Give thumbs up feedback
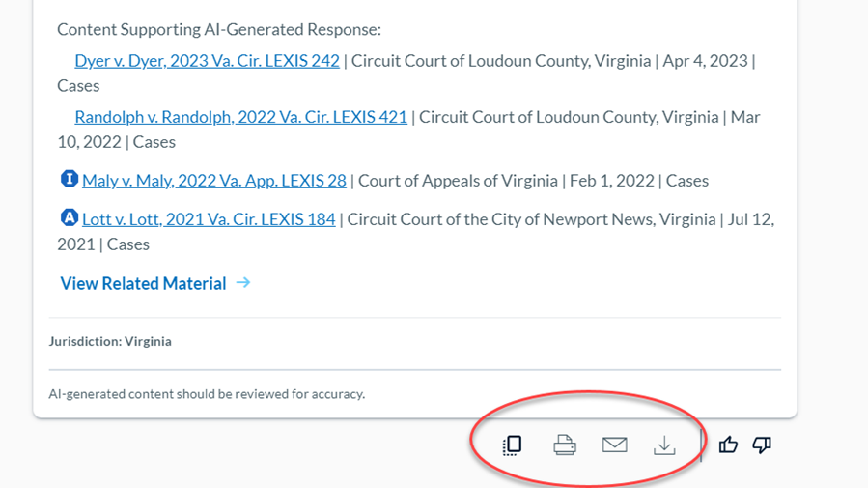The image size is (868, 488). click(728, 445)
